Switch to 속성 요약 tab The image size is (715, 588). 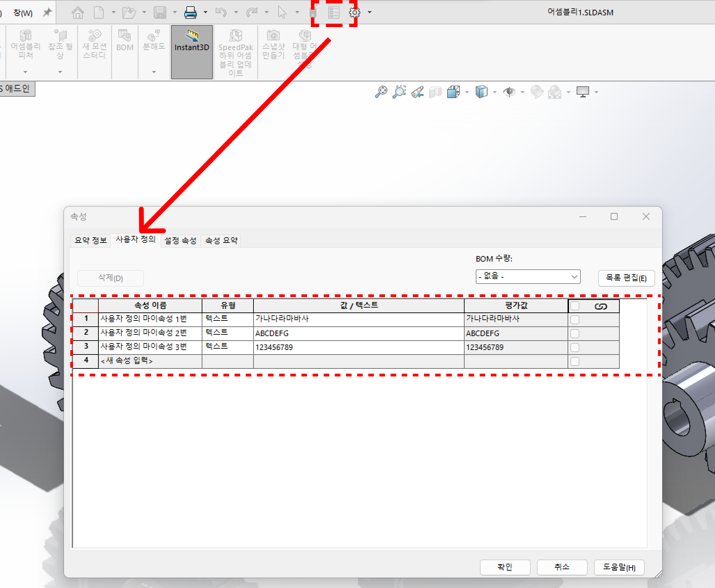click(221, 240)
